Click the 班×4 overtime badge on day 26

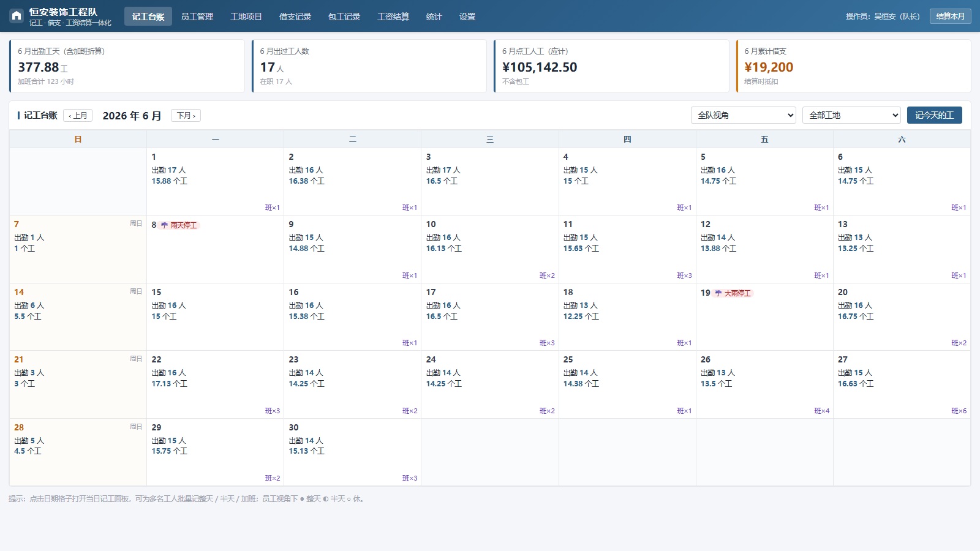821,411
